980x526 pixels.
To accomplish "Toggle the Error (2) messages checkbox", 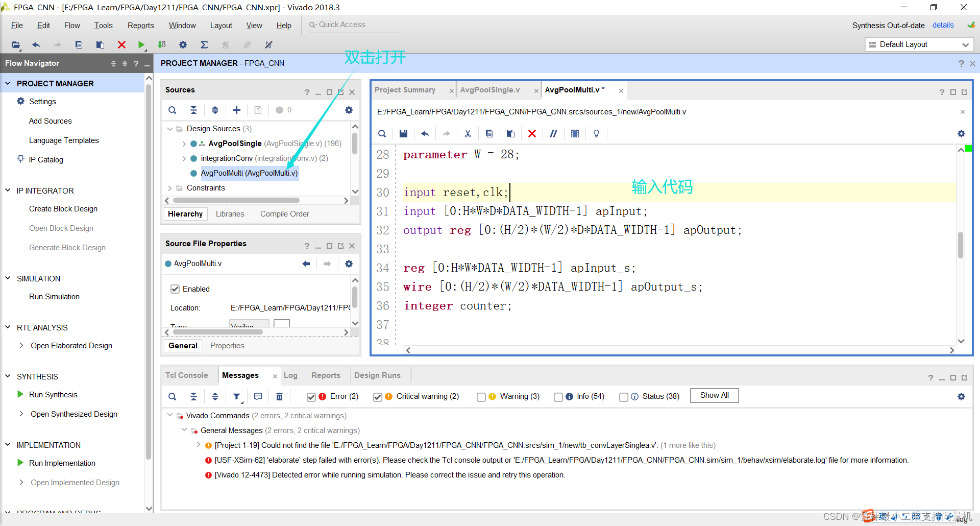I will click(311, 397).
